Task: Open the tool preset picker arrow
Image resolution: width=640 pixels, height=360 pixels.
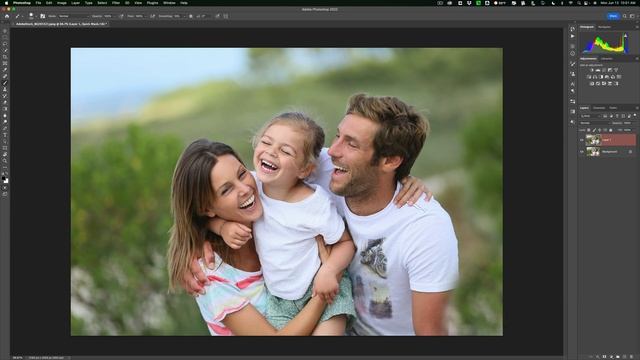Action: click(x=22, y=16)
